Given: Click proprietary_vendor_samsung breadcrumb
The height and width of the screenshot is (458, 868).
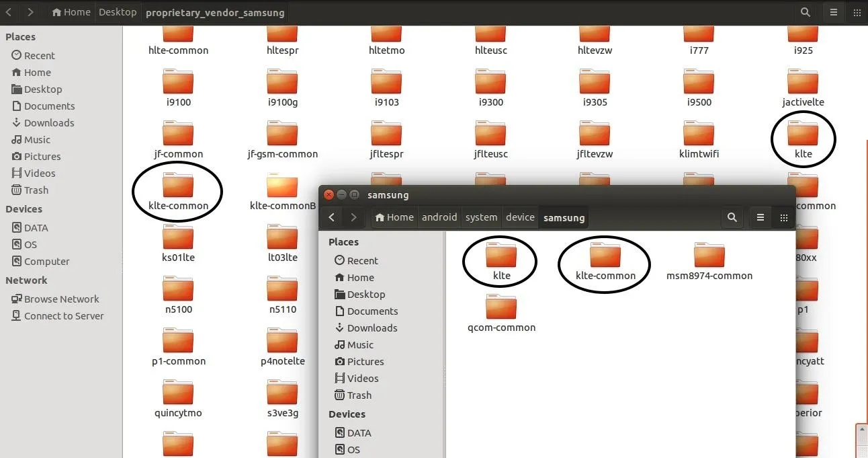Looking at the screenshot, I should (215, 12).
